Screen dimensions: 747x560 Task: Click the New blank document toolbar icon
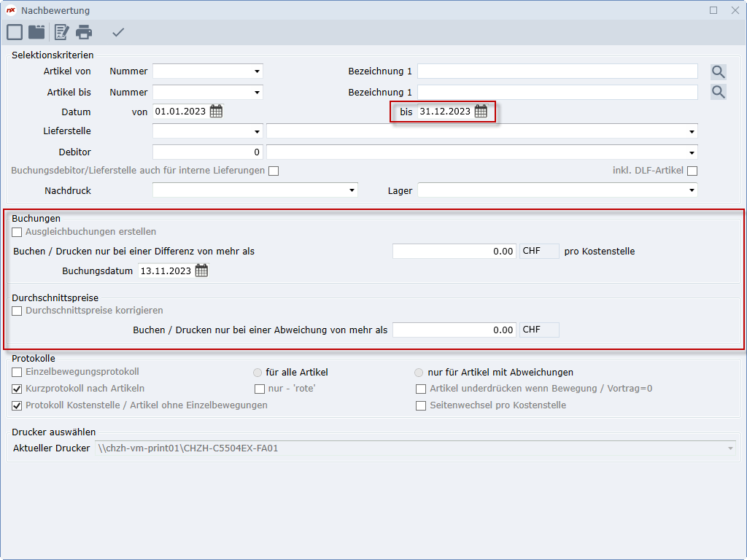tap(15, 32)
